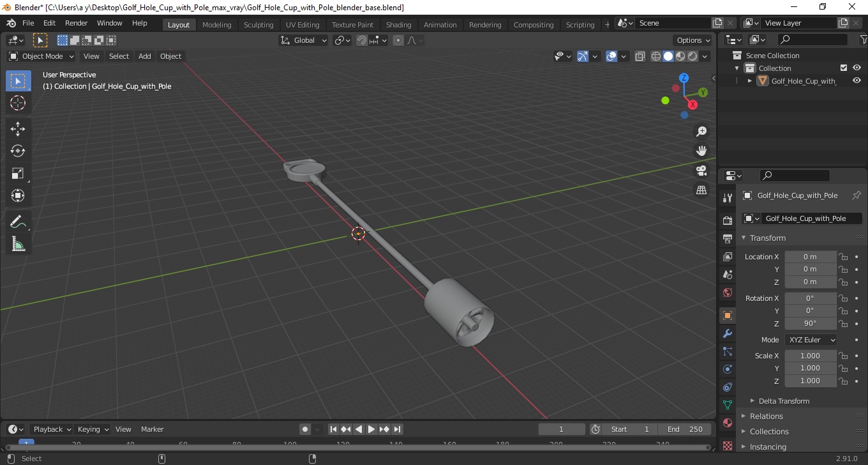Activate the Measure ruler tool
Image resolution: width=868 pixels, height=465 pixels.
tap(18, 244)
